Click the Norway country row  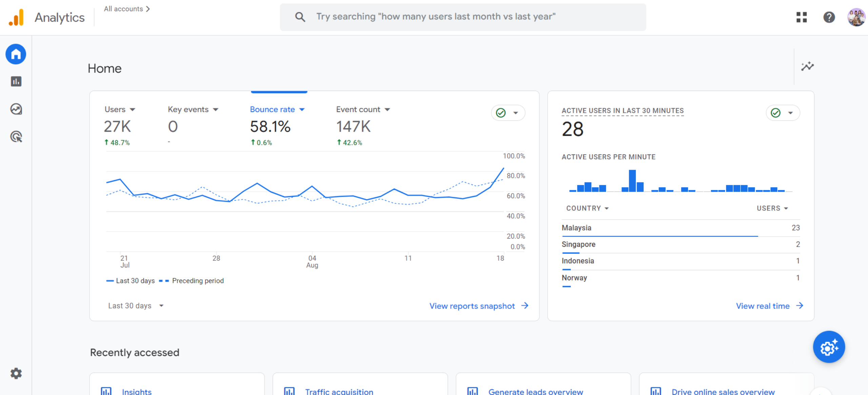pos(680,278)
